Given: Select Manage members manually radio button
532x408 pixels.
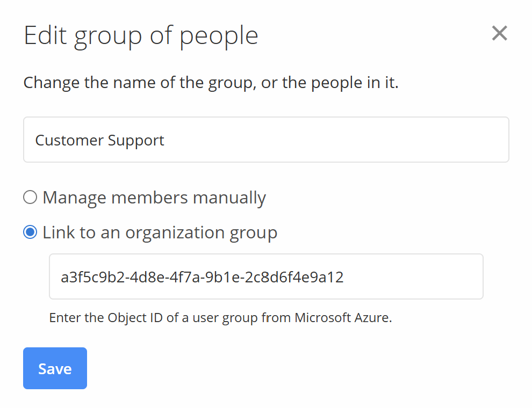Looking at the screenshot, I should point(30,198).
